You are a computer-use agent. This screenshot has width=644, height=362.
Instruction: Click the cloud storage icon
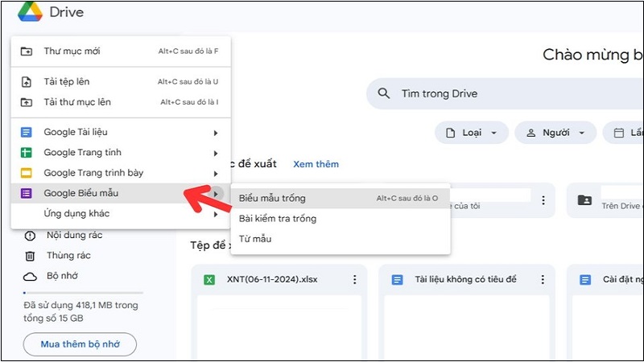click(30, 277)
